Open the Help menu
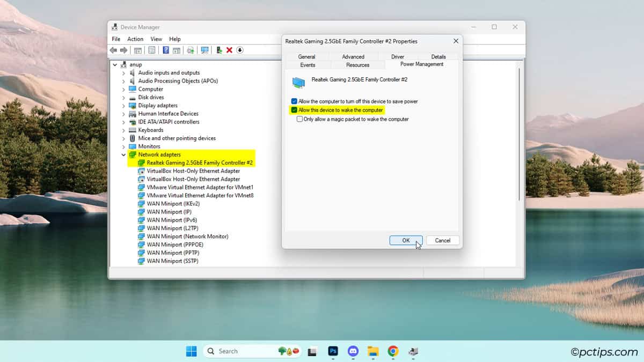644x362 pixels. click(x=175, y=39)
